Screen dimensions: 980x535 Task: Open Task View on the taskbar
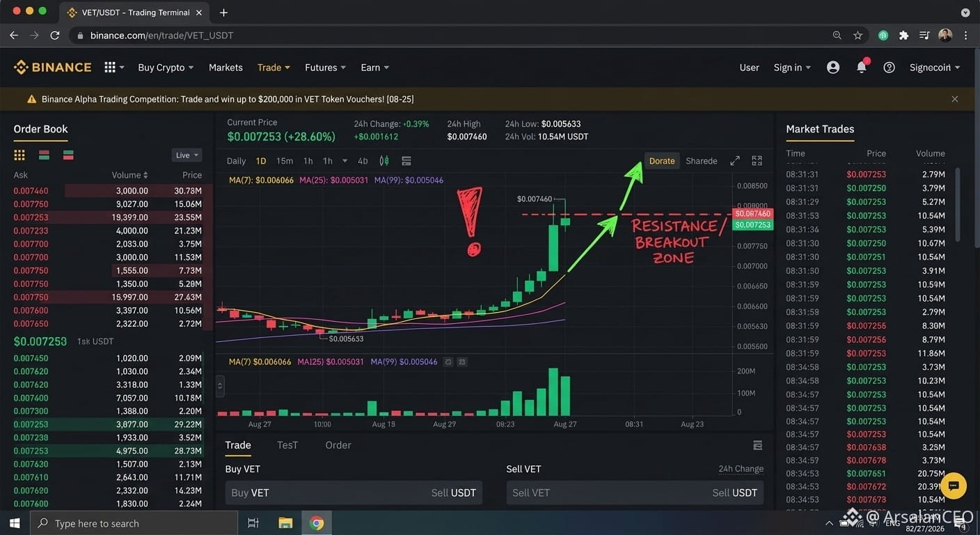(x=253, y=523)
